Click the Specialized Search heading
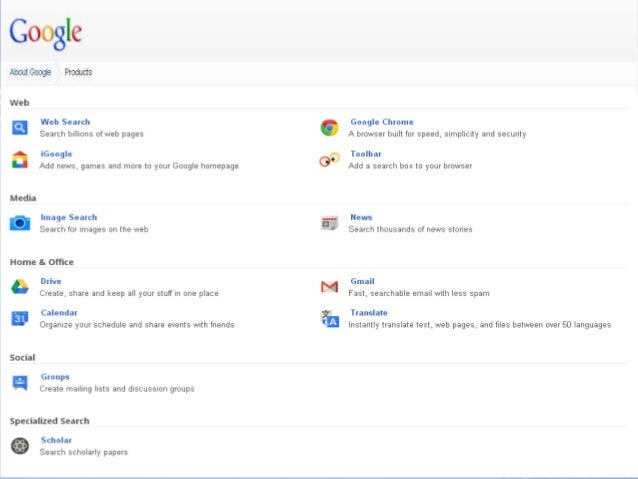 click(49, 421)
